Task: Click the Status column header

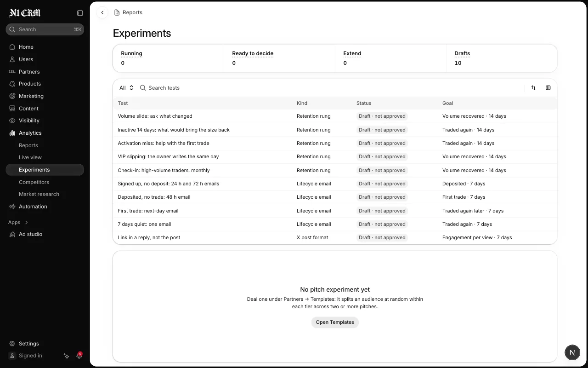Action: (x=364, y=103)
